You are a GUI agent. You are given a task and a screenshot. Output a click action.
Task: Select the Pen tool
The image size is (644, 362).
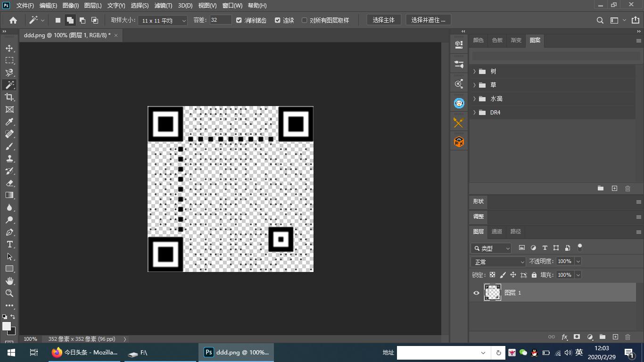[9, 232]
